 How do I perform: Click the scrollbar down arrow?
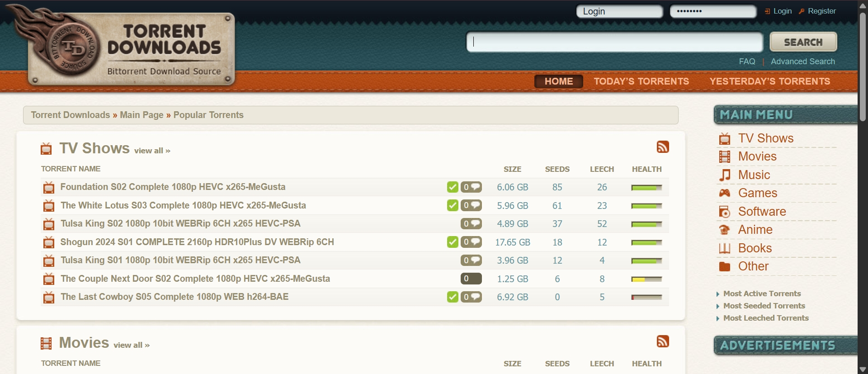[x=863, y=369]
